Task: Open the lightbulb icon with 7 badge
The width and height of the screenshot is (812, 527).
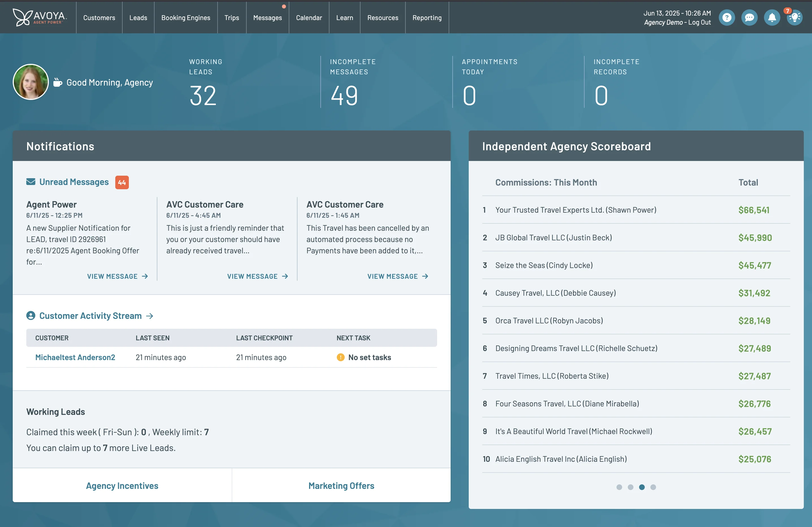Action: (x=794, y=18)
